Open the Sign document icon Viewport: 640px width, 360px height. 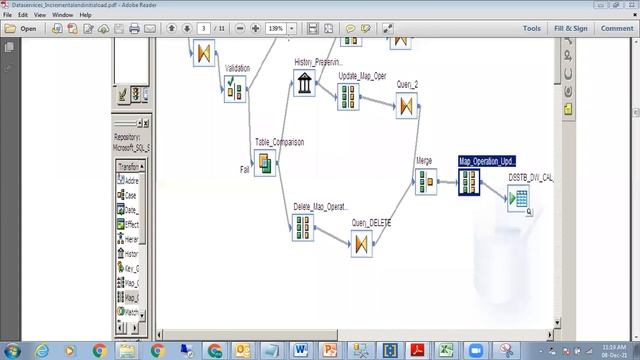click(88, 29)
